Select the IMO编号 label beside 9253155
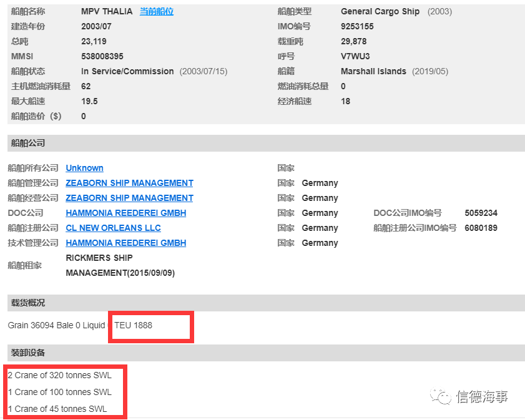 point(294,26)
